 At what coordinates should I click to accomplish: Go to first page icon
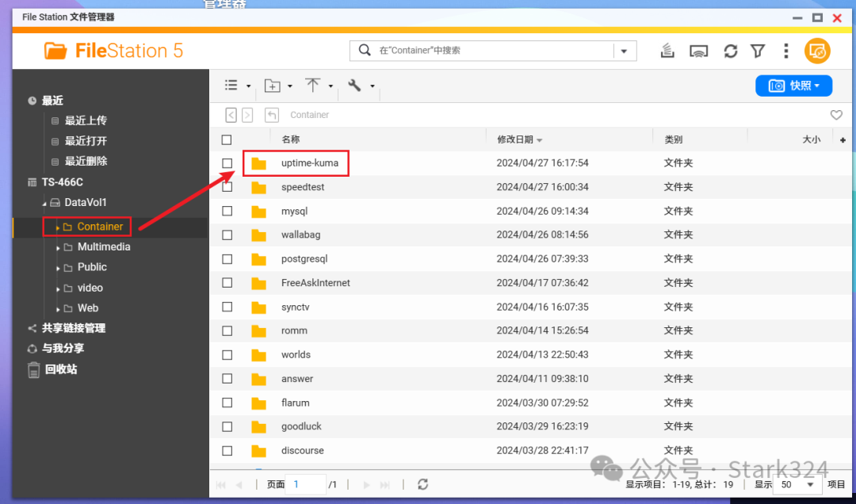221,485
